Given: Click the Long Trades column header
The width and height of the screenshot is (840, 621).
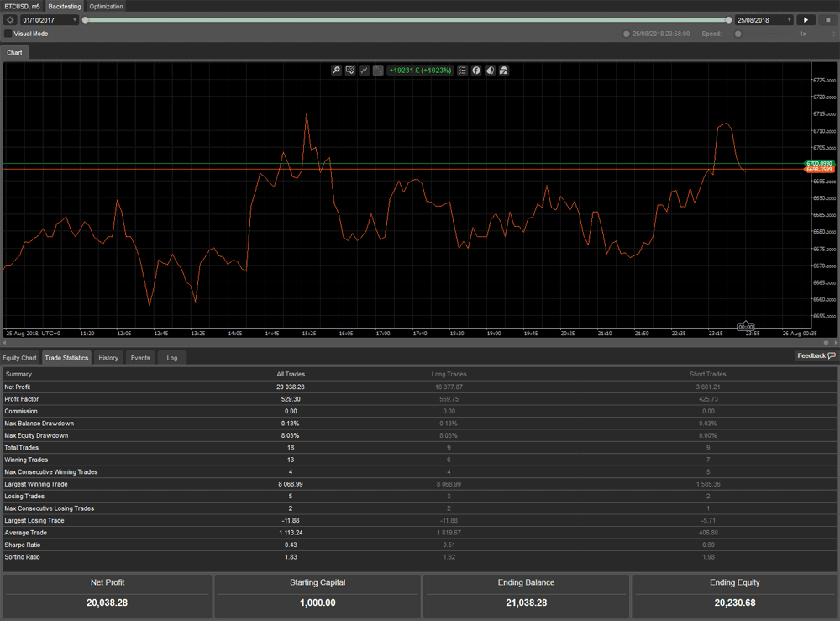Looking at the screenshot, I should (449, 375).
